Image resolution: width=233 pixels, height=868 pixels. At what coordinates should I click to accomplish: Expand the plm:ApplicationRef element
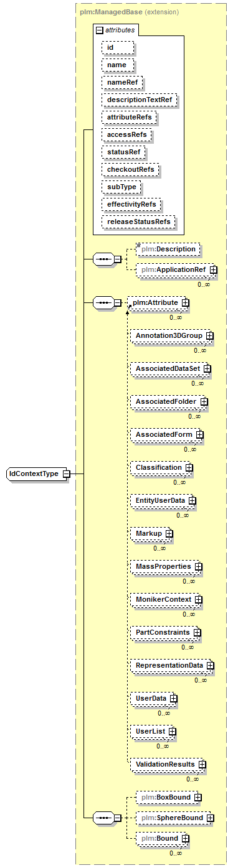coord(213,270)
